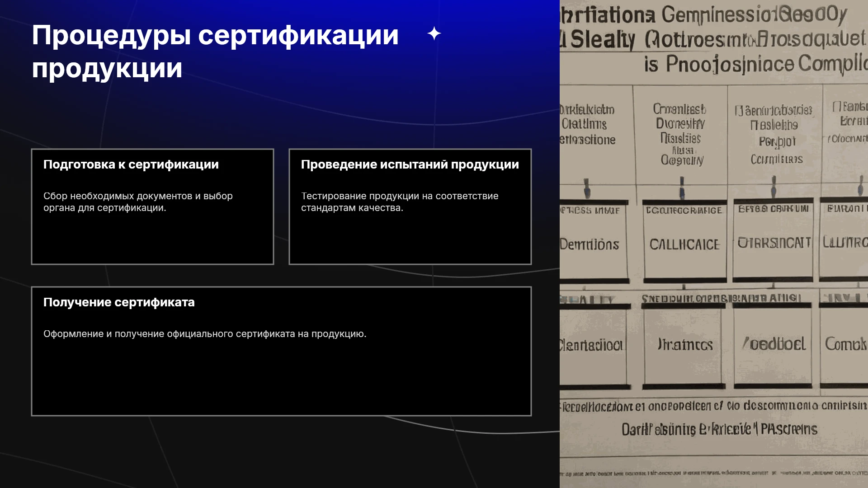Select the 'Подготовка к сертификации' card
Screen dimensions: 868x488
coord(152,206)
